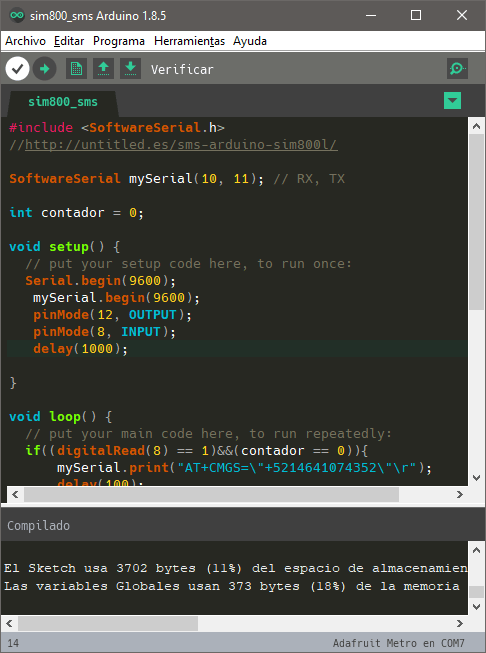Click the "void loop() {" line
The image size is (486, 653).
61,416
